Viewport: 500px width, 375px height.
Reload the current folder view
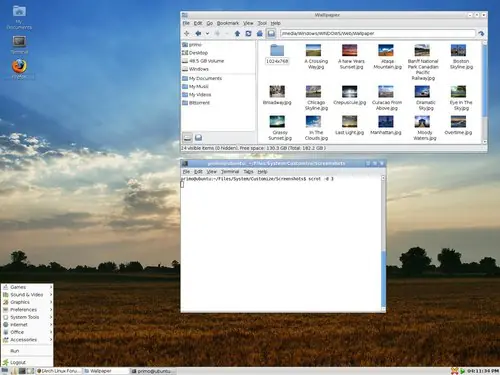[x=248, y=33]
